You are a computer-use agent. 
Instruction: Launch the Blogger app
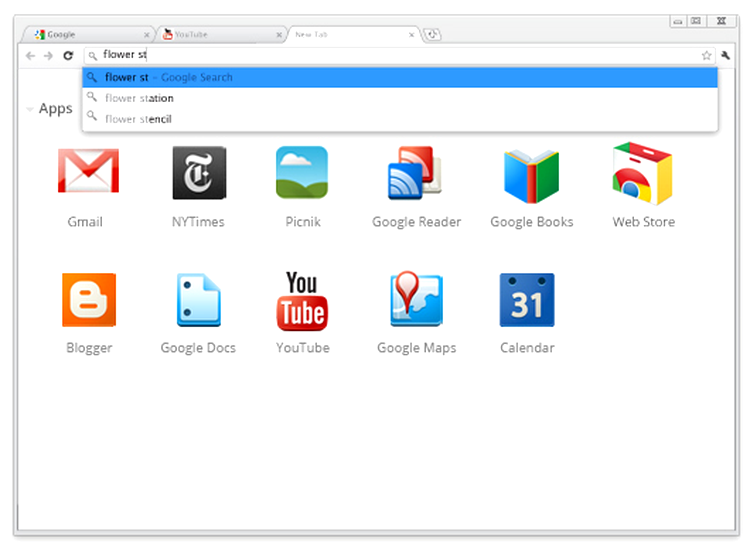[89, 300]
